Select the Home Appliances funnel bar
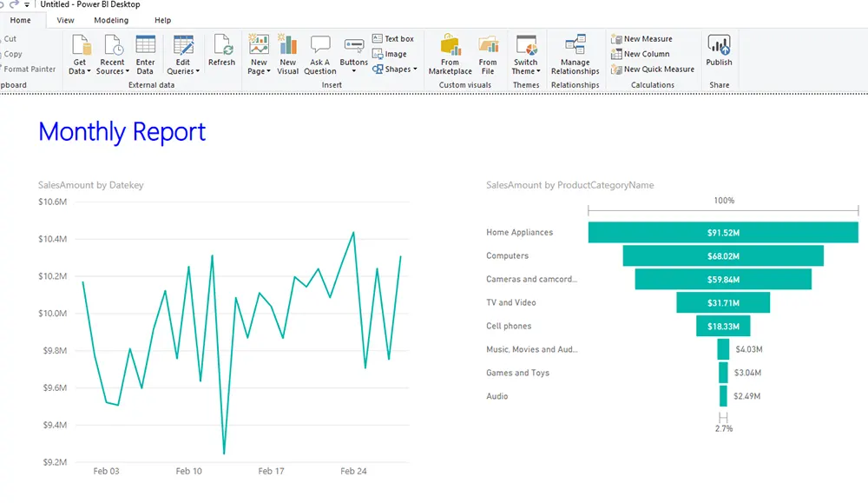The image size is (868, 503). tap(722, 233)
